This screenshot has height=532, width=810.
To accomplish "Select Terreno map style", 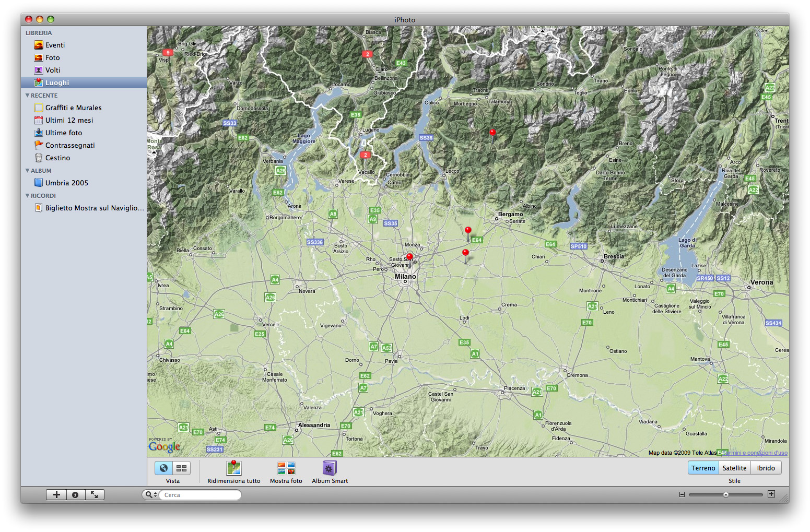I will pyautogui.click(x=703, y=468).
